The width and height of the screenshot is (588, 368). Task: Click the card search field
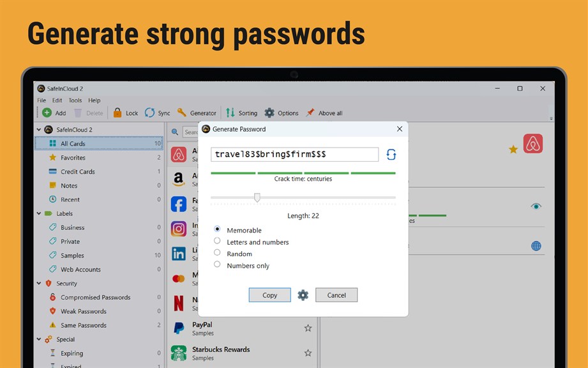coord(190,132)
